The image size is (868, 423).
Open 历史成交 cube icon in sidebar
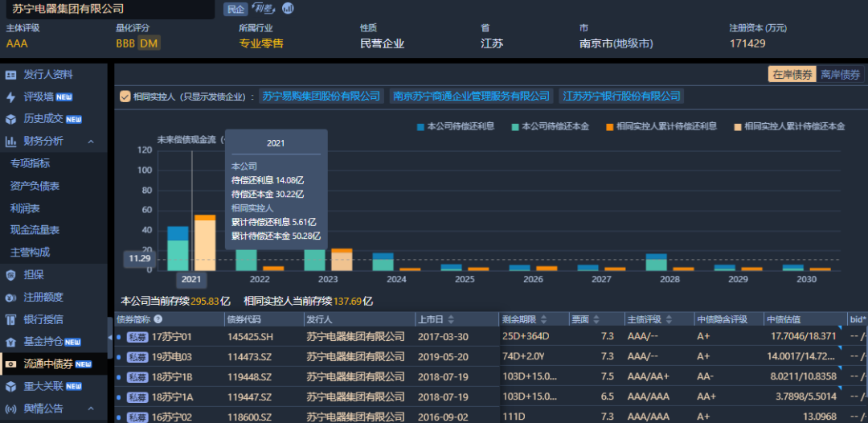click(x=10, y=119)
